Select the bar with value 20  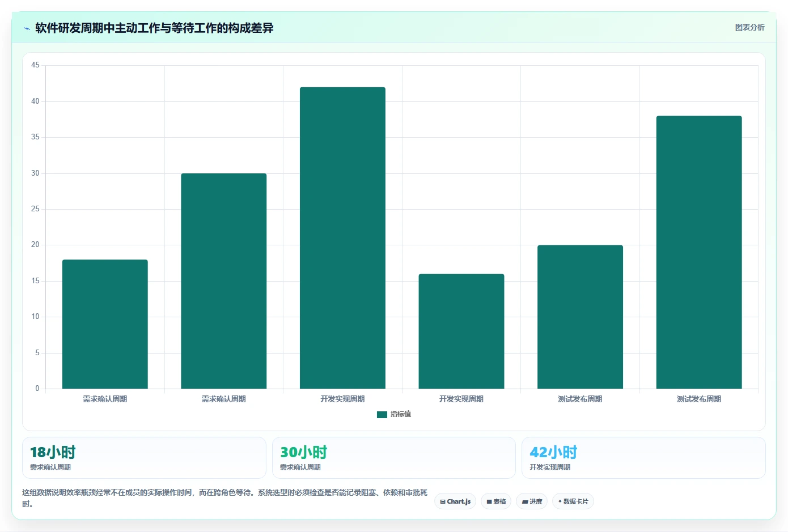pyautogui.click(x=580, y=317)
